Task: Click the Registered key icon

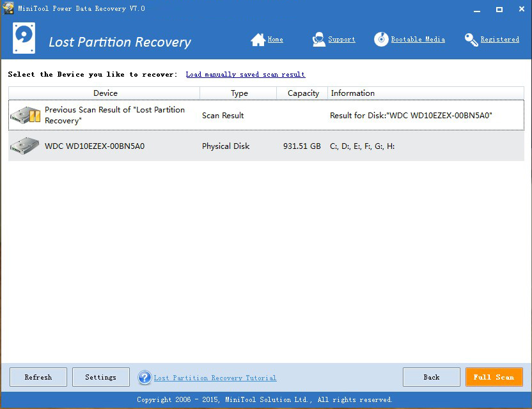Action: click(471, 40)
